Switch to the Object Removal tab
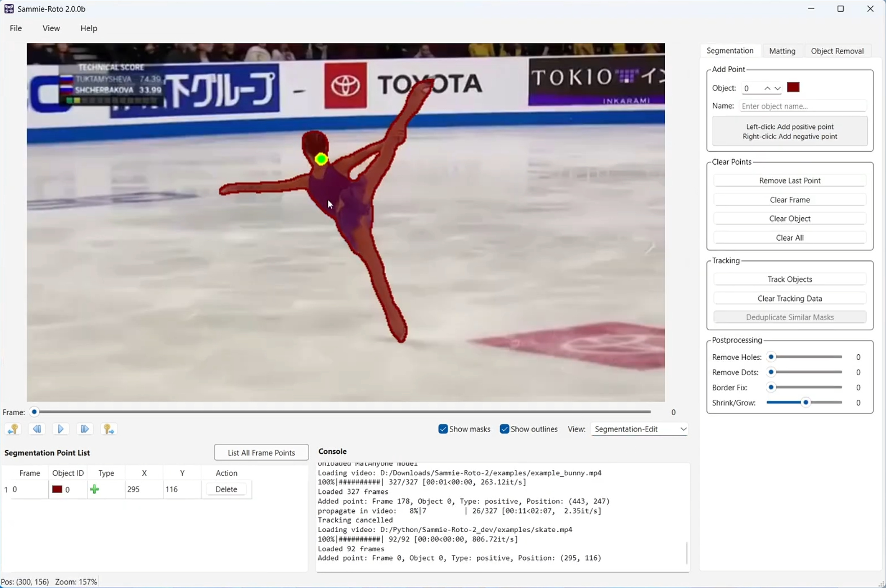This screenshot has width=886, height=588. click(837, 51)
